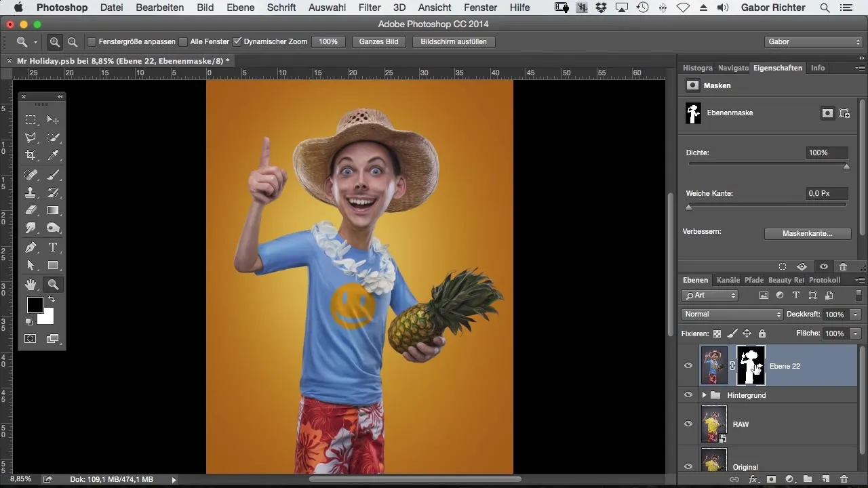This screenshot has width=868, height=488.
Task: Toggle the layer filter switch
Action: pos(859,296)
